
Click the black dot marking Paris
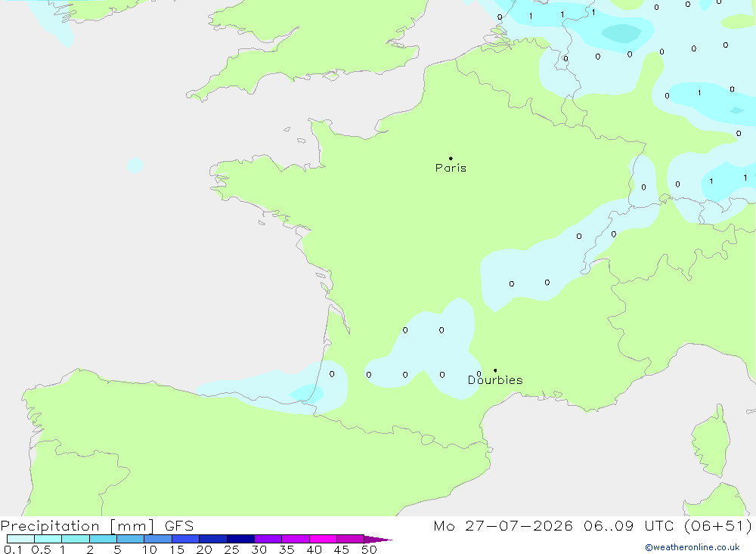point(451,158)
